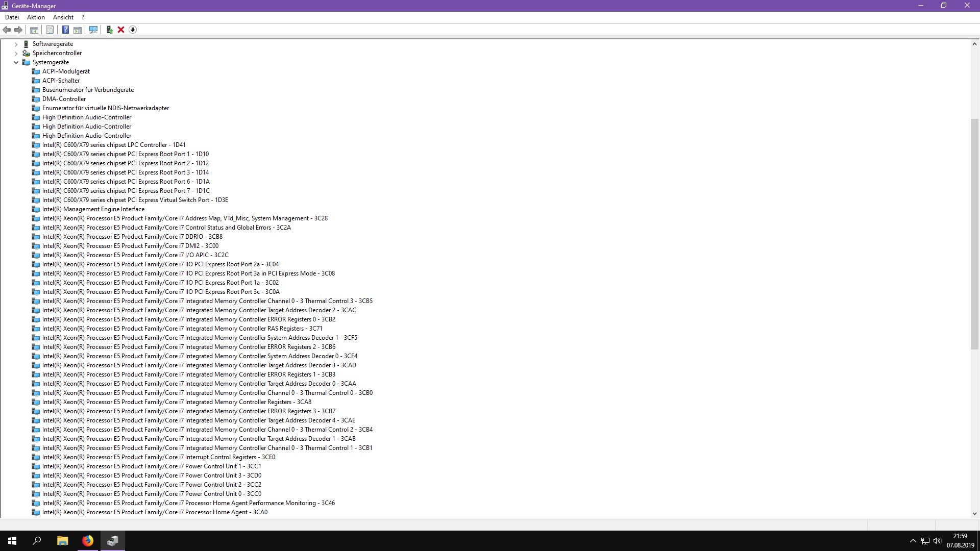980x551 pixels.
Task: Click the disable device down-arrow icon
Action: point(133,30)
